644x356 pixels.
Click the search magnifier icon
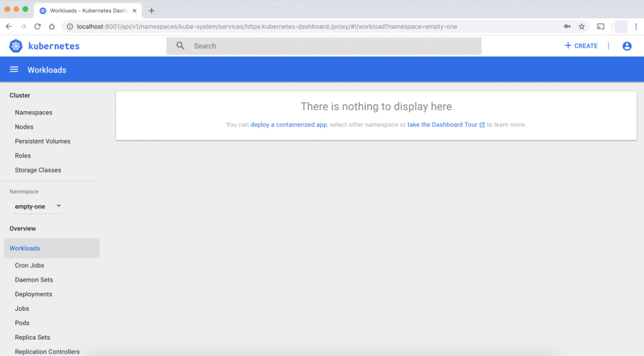[180, 46]
